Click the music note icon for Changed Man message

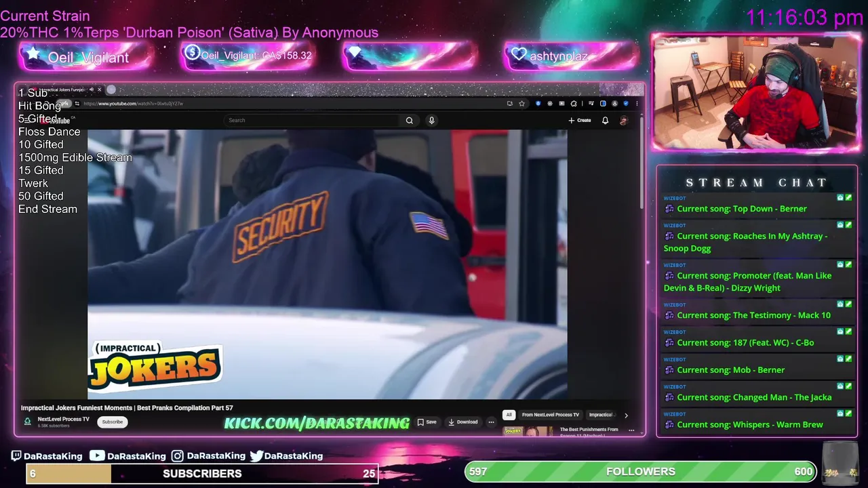point(669,397)
